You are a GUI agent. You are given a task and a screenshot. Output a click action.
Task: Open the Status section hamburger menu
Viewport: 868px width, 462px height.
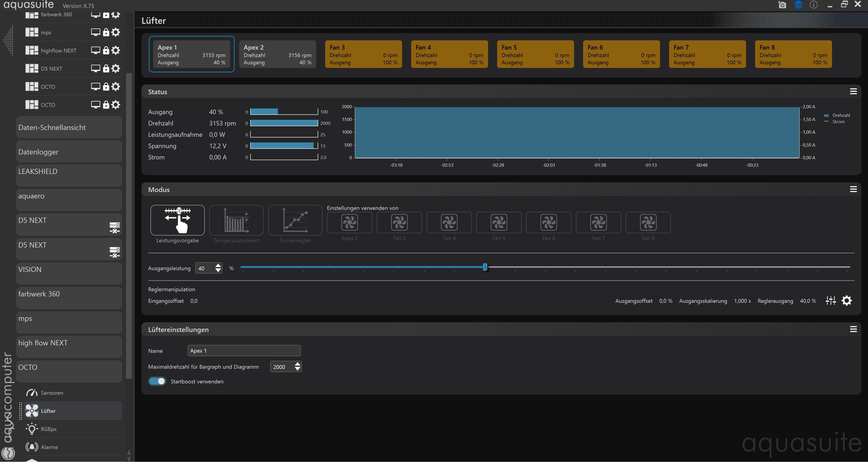(x=853, y=91)
